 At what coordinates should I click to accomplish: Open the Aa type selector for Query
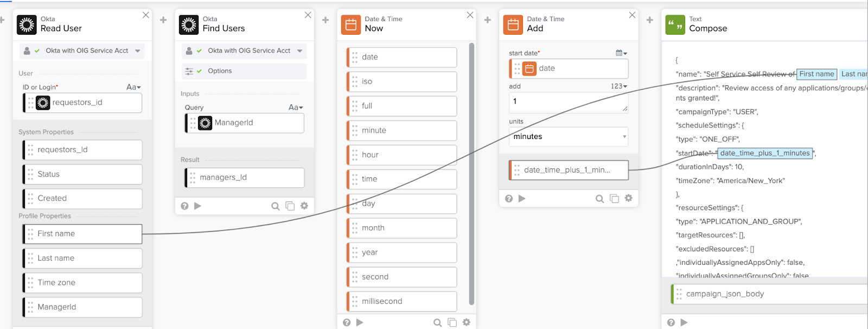point(296,107)
